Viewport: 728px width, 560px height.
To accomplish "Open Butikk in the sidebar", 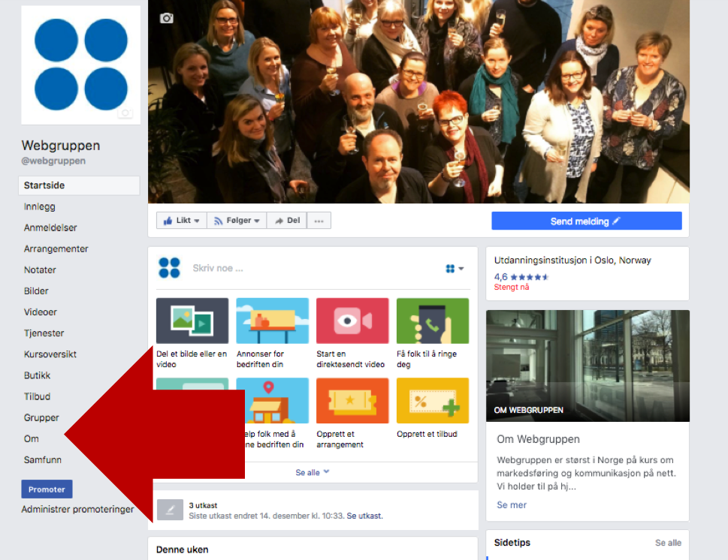I will [37, 375].
